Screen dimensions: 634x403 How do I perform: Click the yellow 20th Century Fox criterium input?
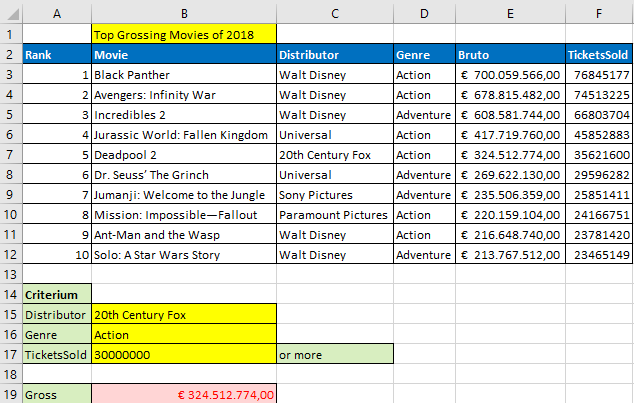point(184,314)
